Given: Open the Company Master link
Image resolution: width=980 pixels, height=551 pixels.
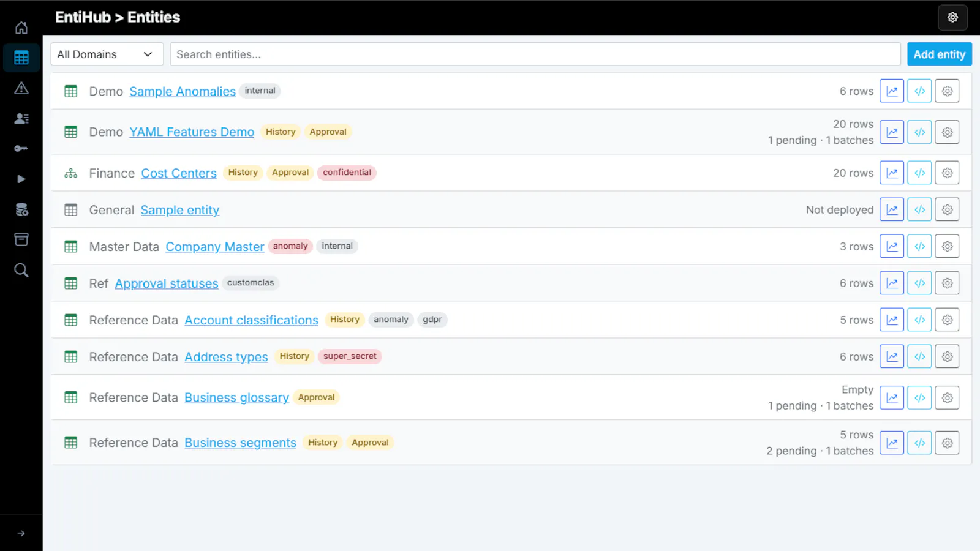Looking at the screenshot, I should click(x=215, y=247).
